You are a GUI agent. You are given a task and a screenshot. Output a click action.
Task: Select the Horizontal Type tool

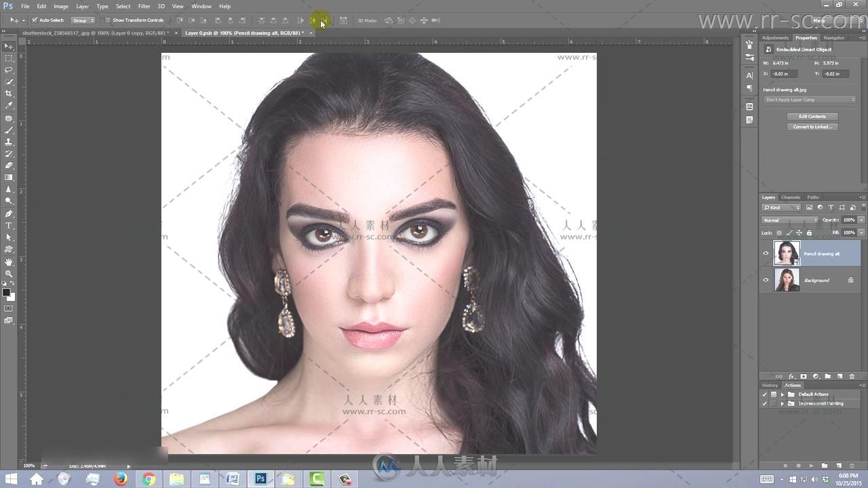(9, 225)
